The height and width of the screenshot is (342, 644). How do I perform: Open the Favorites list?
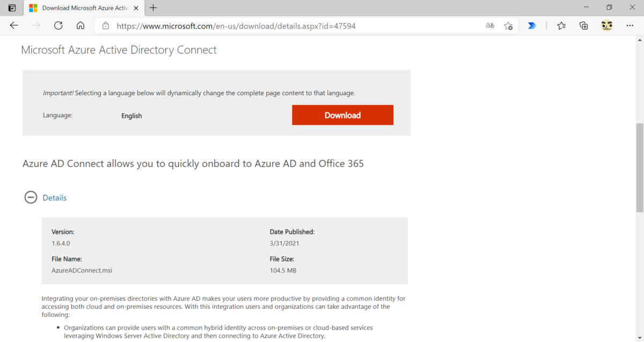(x=561, y=26)
